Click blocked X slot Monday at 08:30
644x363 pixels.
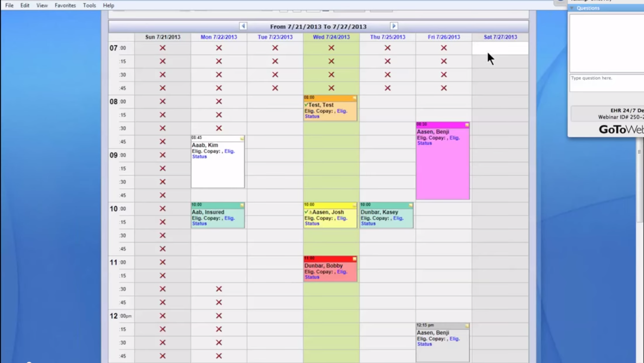219,128
